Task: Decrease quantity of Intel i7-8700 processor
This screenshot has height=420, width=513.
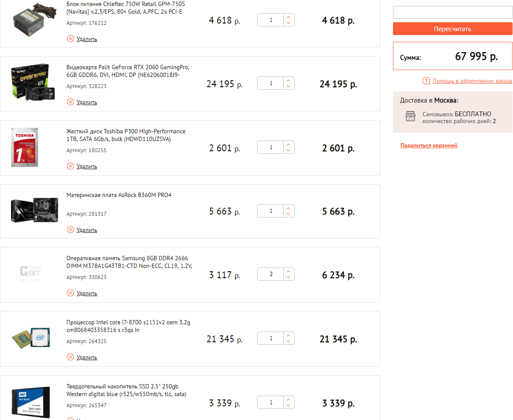Action: (x=288, y=341)
